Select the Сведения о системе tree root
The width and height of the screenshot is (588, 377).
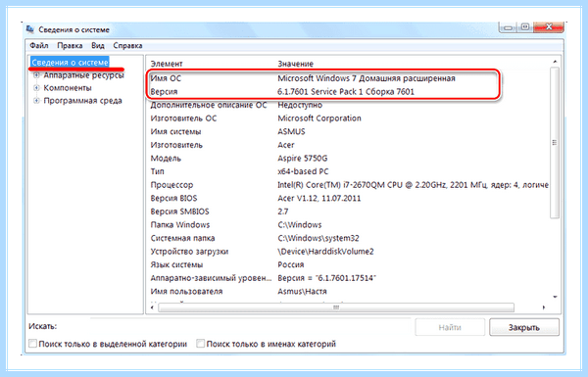[70, 63]
